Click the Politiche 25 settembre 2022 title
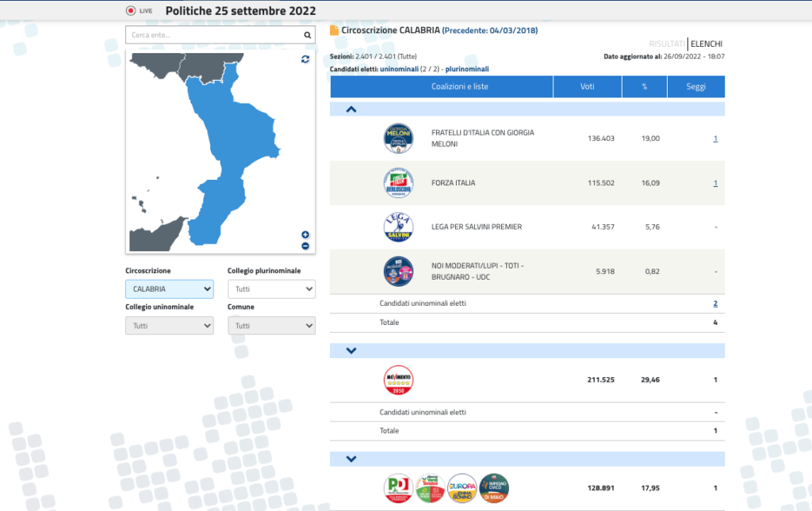Screen dimensions: 812x511 [x=241, y=11]
